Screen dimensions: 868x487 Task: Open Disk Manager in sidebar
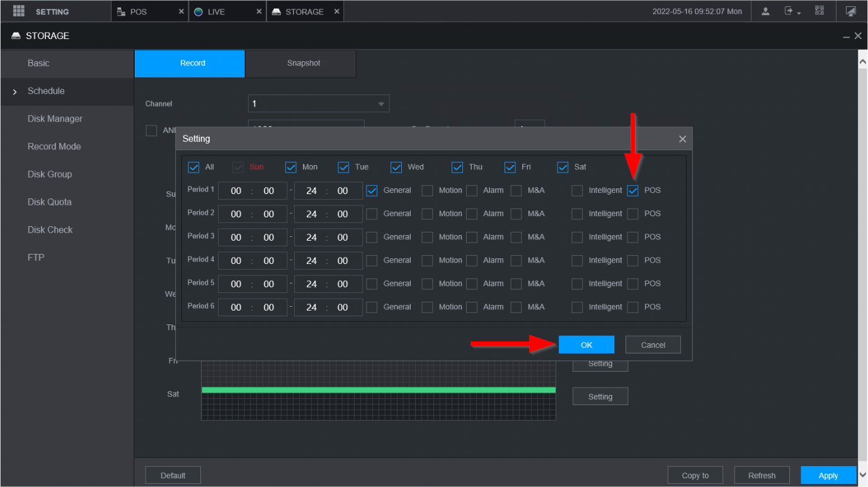[55, 118]
